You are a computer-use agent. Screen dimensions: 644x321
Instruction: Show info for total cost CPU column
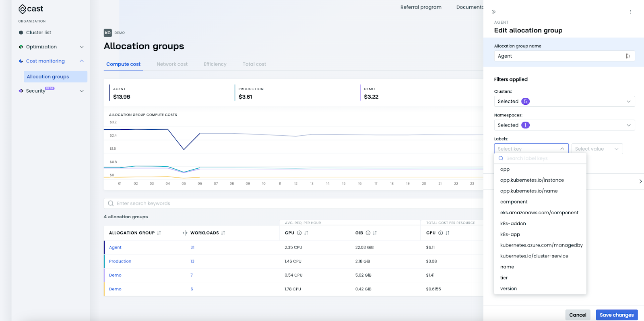point(440,233)
